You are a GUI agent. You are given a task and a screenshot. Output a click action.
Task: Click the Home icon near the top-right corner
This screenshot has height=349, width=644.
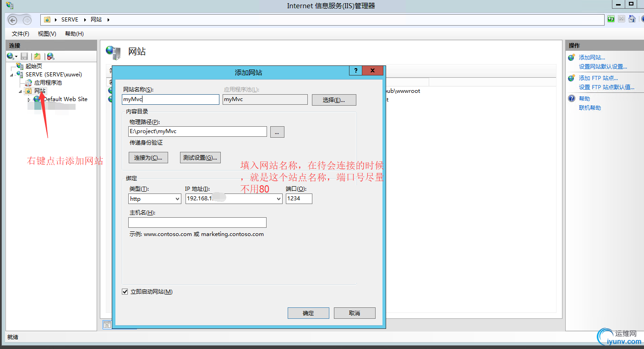tap(632, 19)
